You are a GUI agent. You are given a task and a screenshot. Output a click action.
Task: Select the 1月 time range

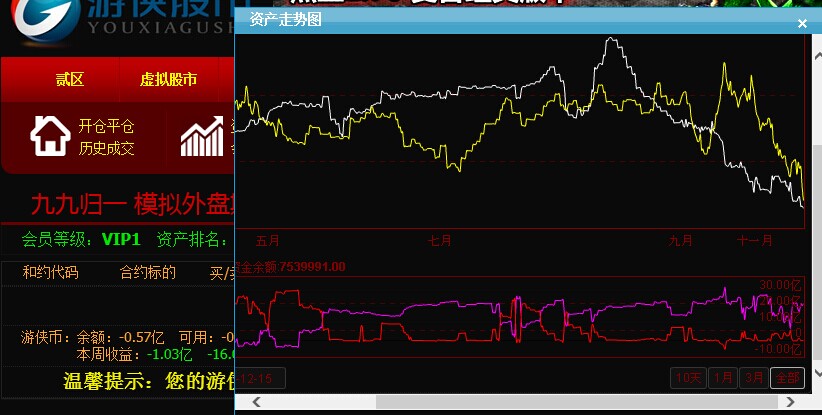point(723,377)
